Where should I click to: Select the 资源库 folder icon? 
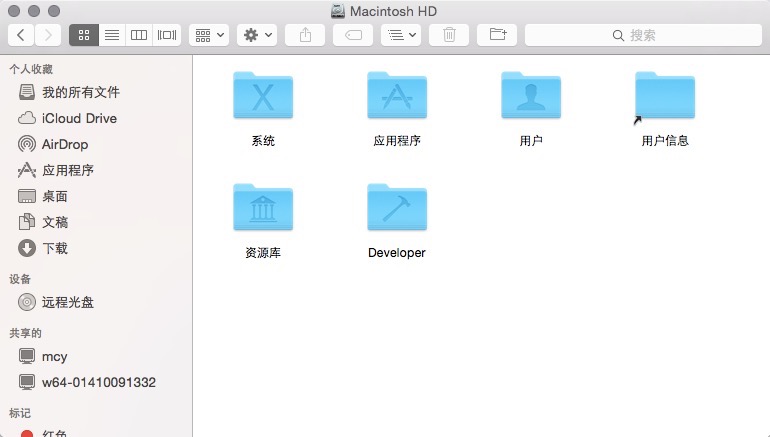point(263,207)
